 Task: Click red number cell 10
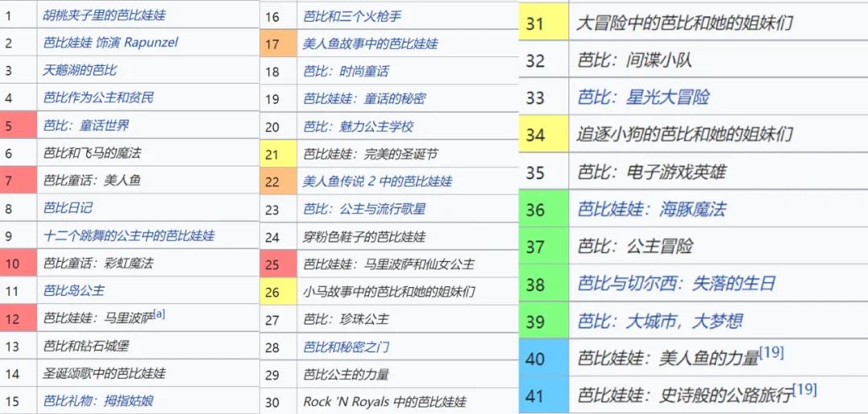[x=18, y=264]
